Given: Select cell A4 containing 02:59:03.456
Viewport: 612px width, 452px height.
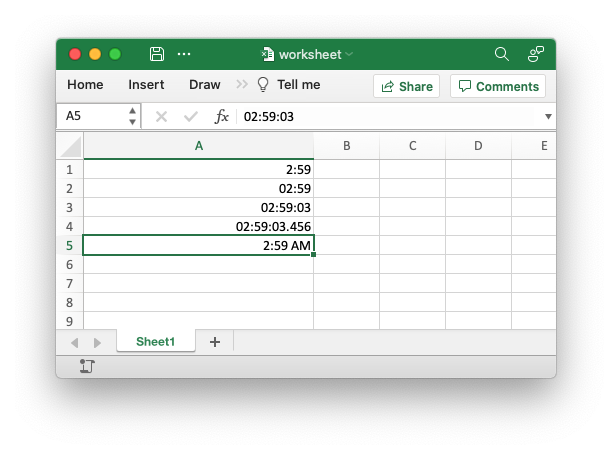Looking at the screenshot, I should coord(198,226).
